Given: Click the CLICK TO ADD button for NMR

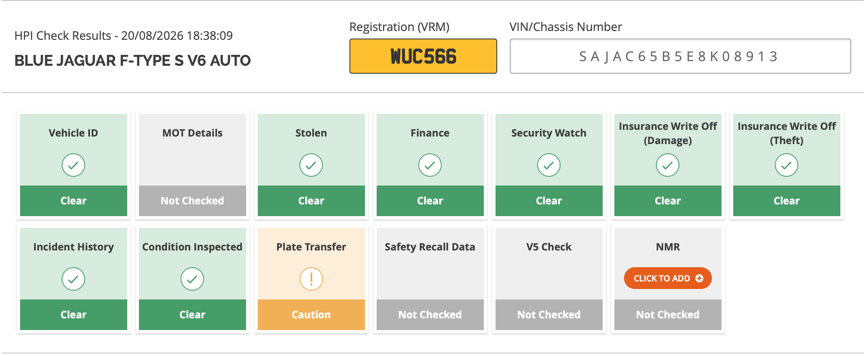Looking at the screenshot, I should (668, 278).
